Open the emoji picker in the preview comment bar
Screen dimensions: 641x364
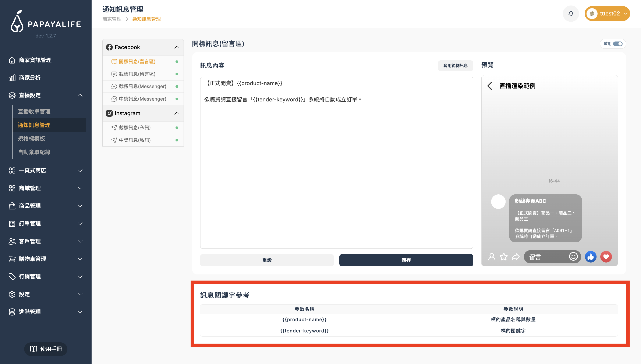click(x=573, y=256)
